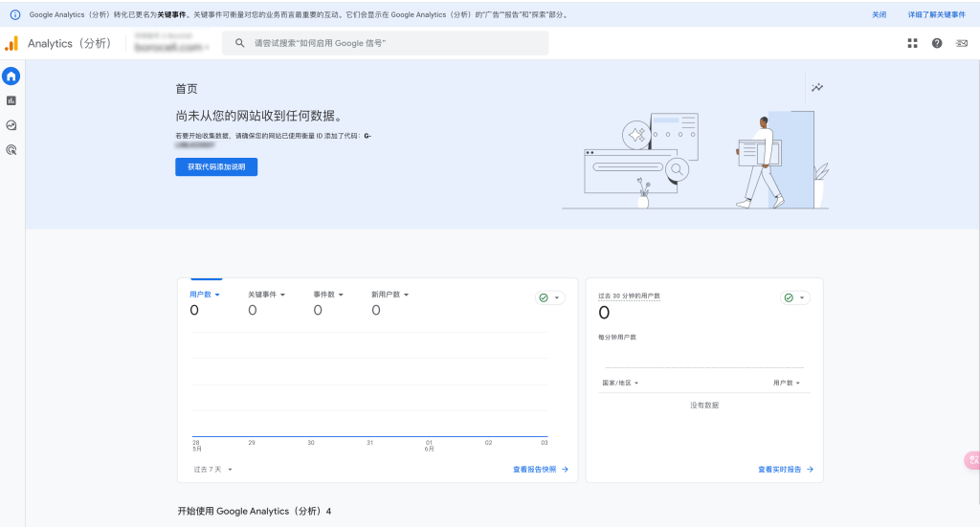Open the Explore sidebar icon
The width and height of the screenshot is (980, 527).
pyautogui.click(x=11, y=125)
